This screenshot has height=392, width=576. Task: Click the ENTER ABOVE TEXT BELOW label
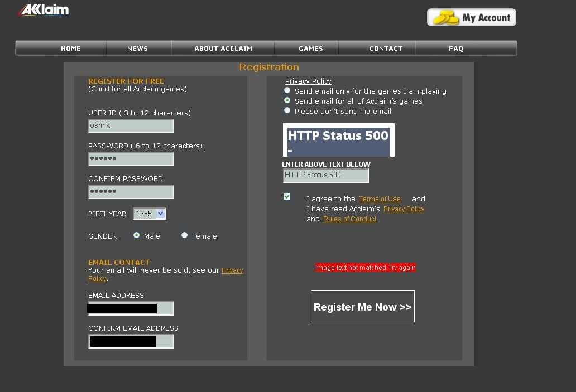[x=326, y=164]
